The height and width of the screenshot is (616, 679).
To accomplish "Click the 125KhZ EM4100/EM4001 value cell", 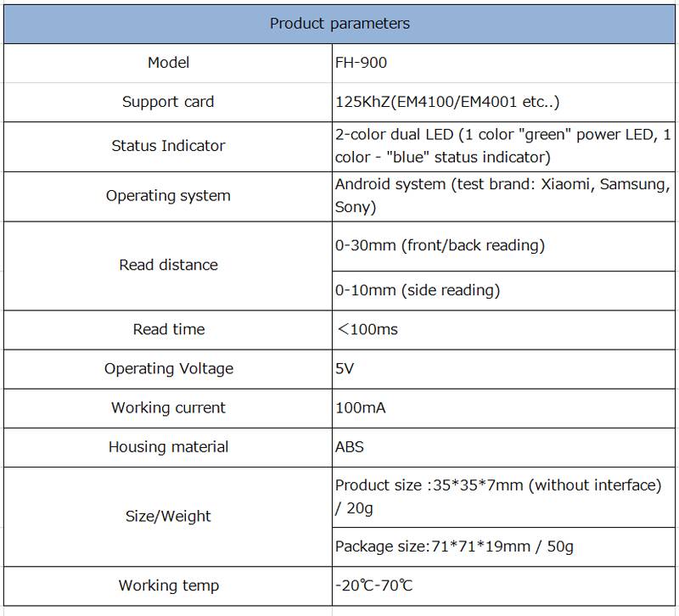I will pyautogui.click(x=447, y=102).
